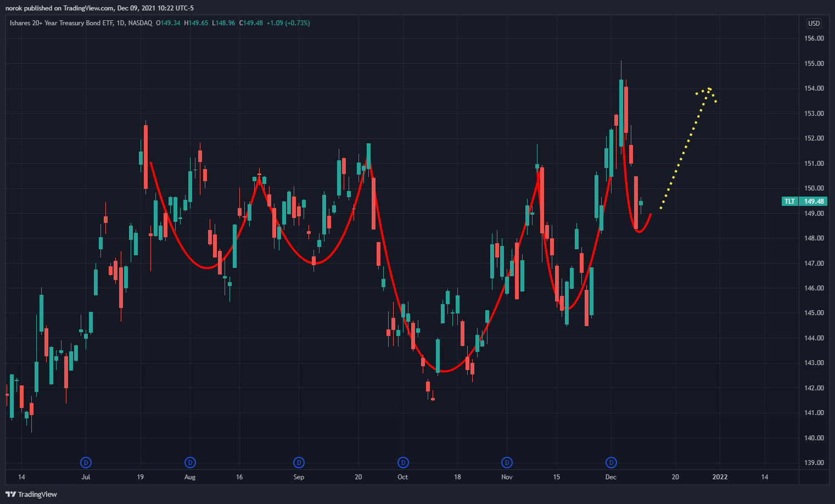This screenshot has width=835, height=504.
Task: Click the 148.00 price axis label
Action: click(x=814, y=238)
